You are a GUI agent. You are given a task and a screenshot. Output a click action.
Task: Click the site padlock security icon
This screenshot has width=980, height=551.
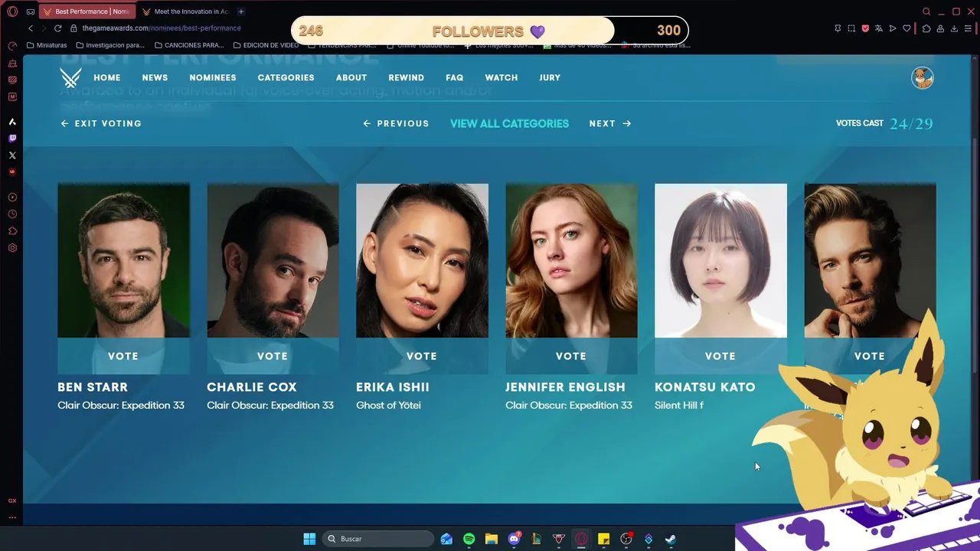click(73, 28)
